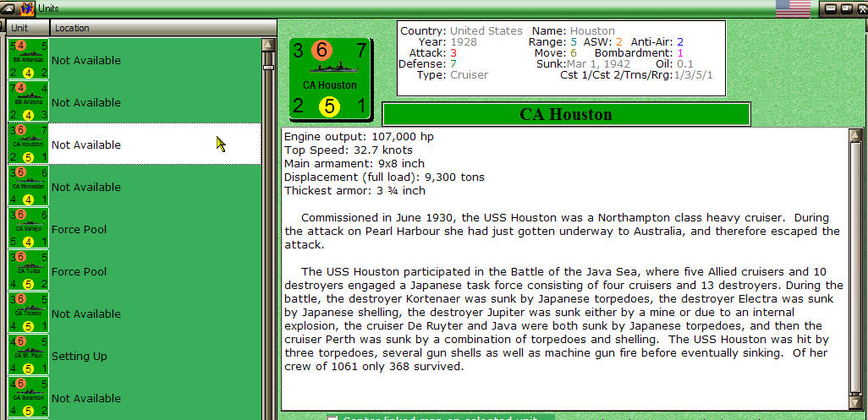Click the unit list scrollbar thumb

click(x=268, y=68)
